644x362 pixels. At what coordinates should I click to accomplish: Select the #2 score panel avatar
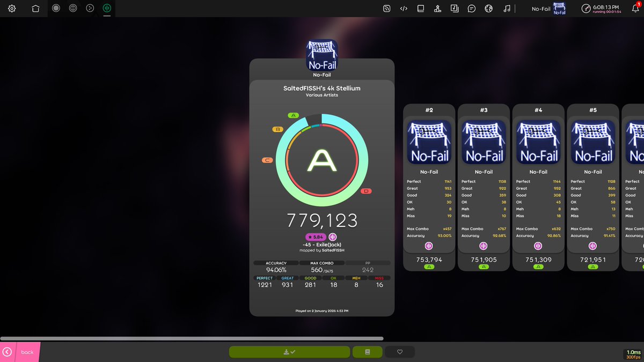point(429,142)
